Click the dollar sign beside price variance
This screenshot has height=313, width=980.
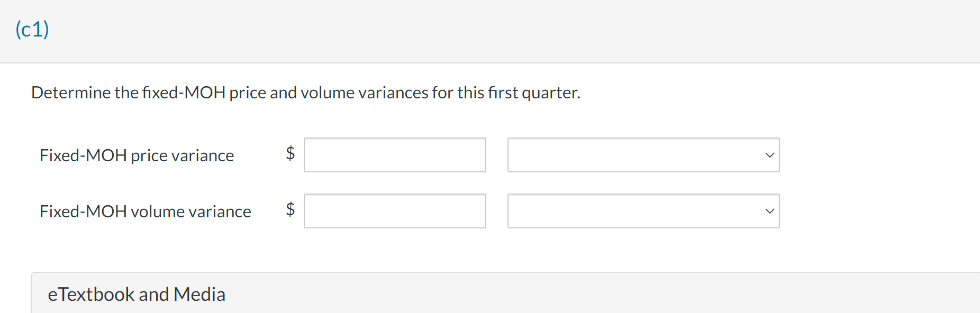(289, 153)
